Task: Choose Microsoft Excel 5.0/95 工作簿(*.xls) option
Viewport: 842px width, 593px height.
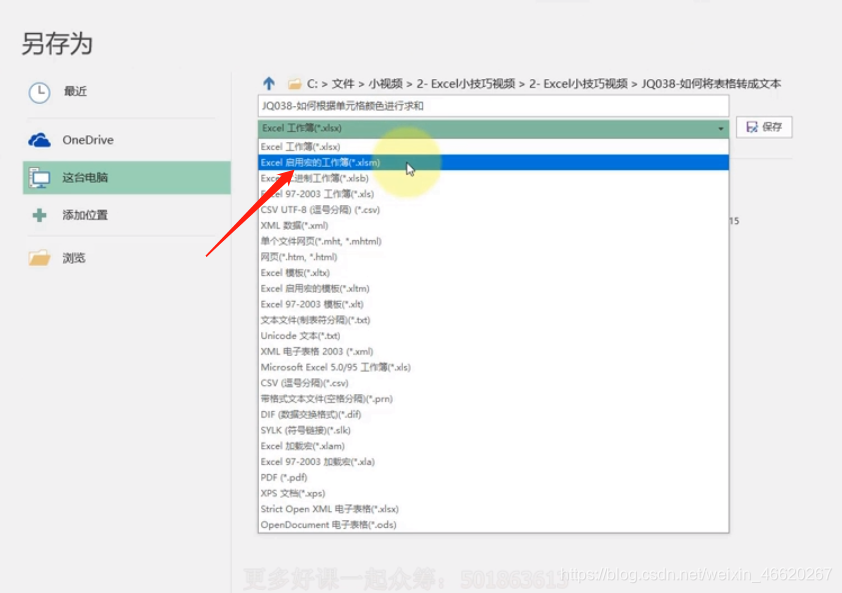Action: pos(493,367)
